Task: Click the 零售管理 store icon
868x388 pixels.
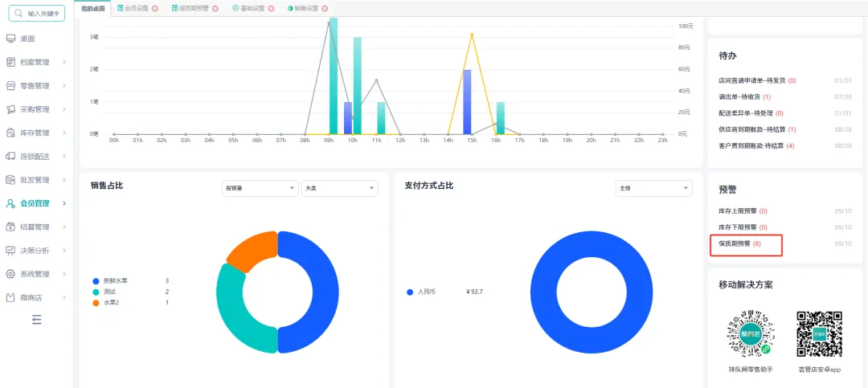Action: click(x=10, y=86)
